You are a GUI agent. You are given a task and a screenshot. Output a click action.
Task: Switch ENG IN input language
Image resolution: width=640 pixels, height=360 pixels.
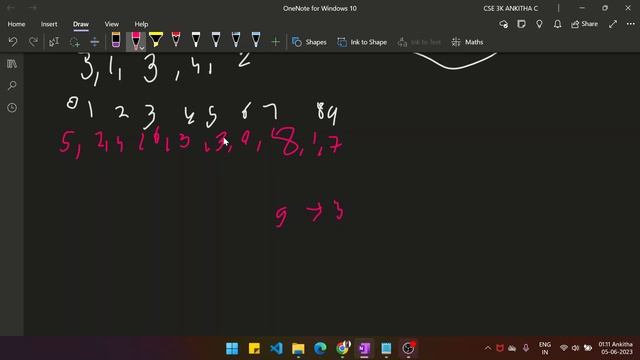(544, 348)
